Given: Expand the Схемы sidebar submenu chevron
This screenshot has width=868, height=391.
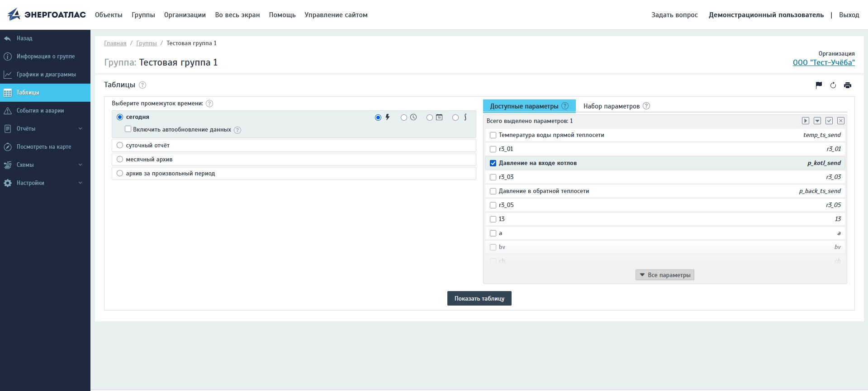Looking at the screenshot, I should pyautogui.click(x=81, y=165).
